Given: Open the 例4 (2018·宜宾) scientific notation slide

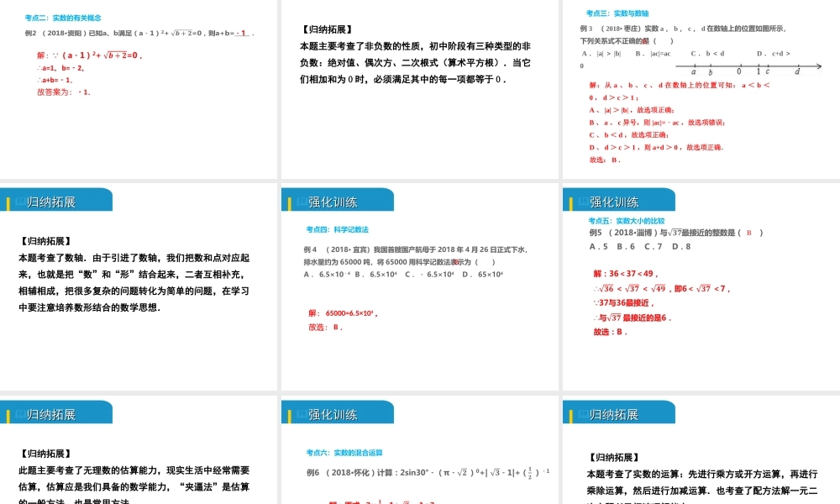Looking at the screenshot, I should coord(419,286).
